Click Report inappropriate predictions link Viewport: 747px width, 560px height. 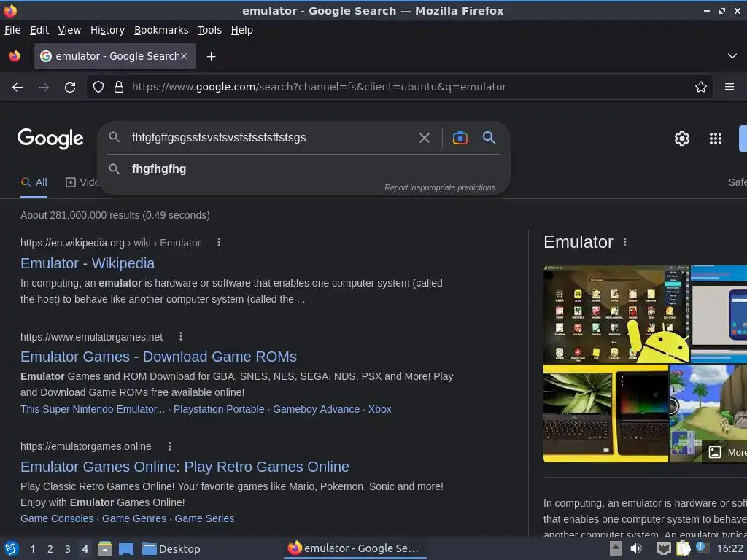click(x=440, y=187)
